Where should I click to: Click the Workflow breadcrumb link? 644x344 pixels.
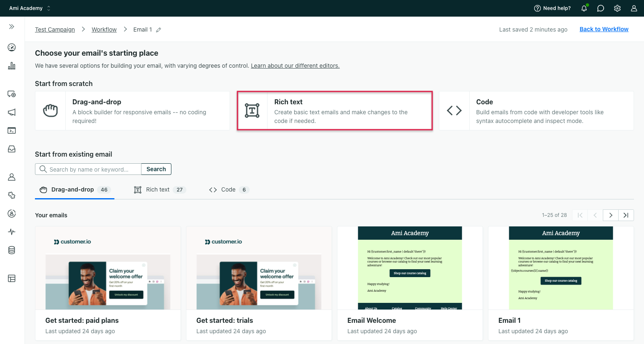[x=104, y=29]
